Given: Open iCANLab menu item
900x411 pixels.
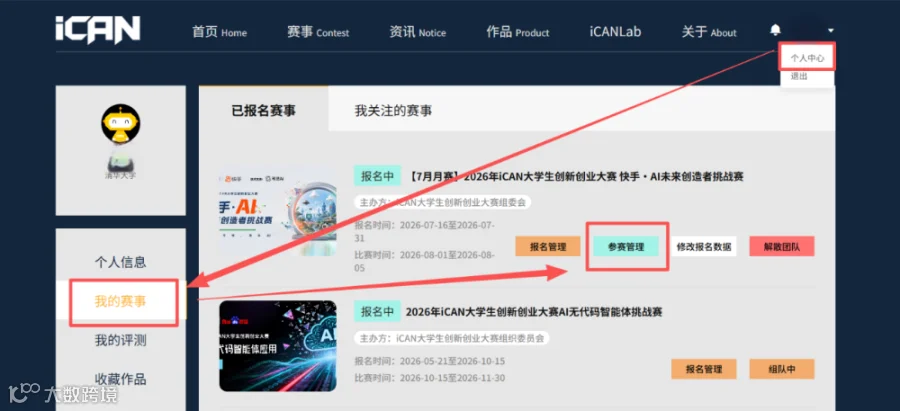Looking at the screenshot, I should 615,32.
